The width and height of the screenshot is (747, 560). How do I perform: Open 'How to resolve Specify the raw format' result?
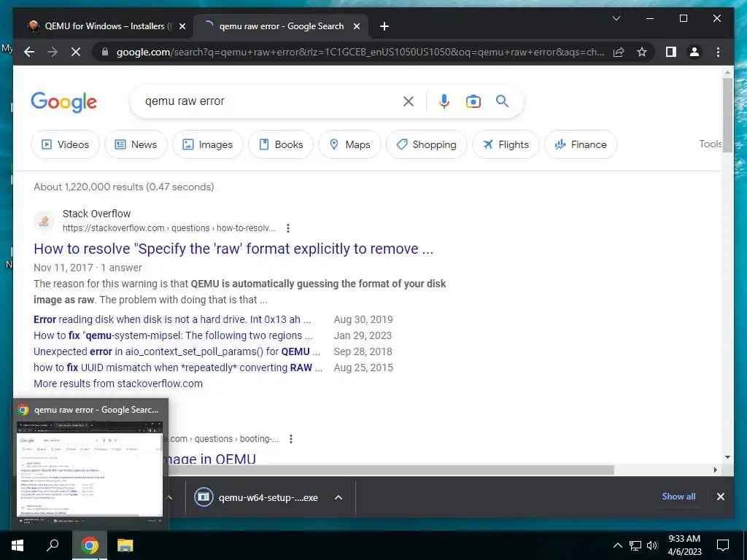[x=233, y=249]
